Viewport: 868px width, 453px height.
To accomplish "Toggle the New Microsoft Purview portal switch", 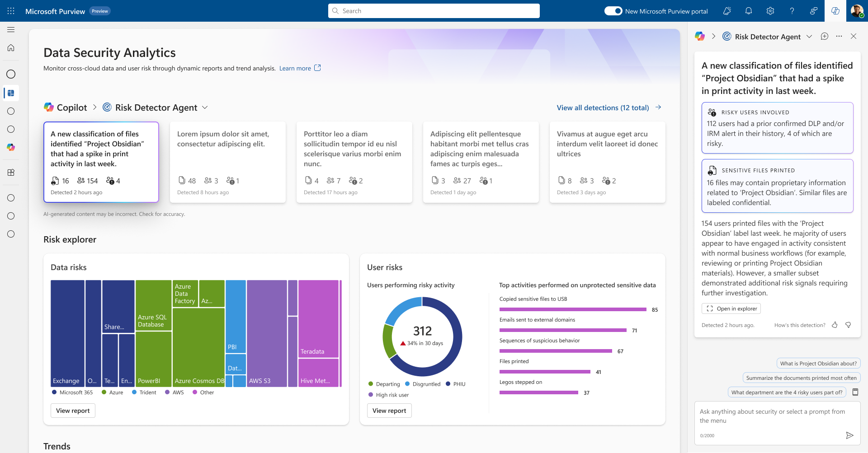I will point(613,11).
